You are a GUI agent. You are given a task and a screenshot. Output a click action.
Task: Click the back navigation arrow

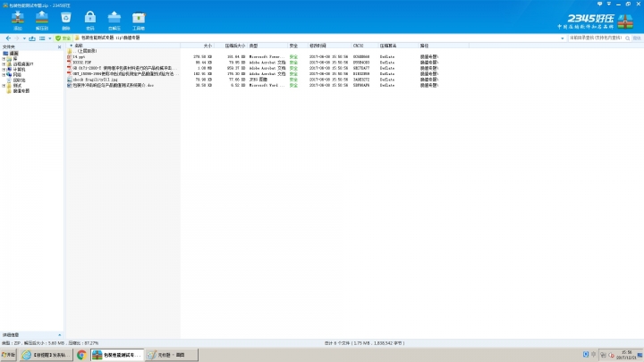(x=8, y=38)
